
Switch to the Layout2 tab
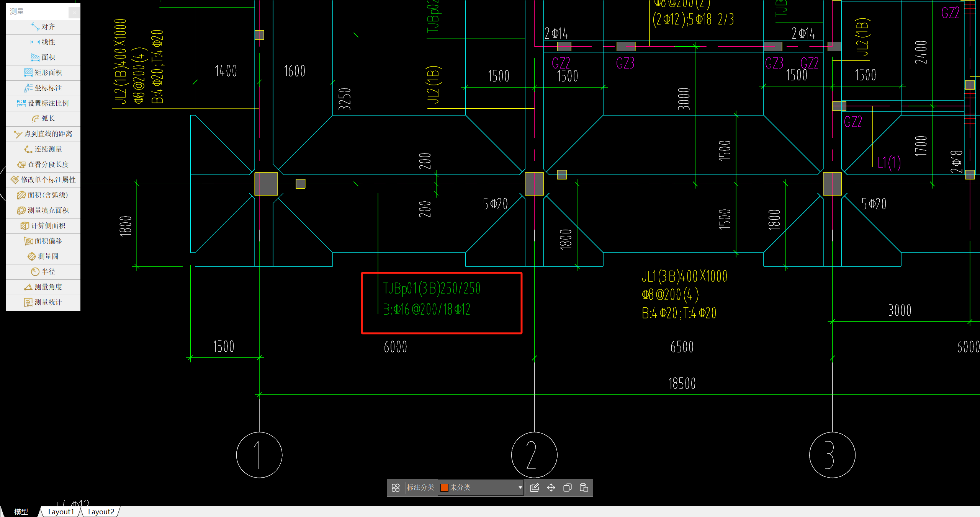pos(101,512)
